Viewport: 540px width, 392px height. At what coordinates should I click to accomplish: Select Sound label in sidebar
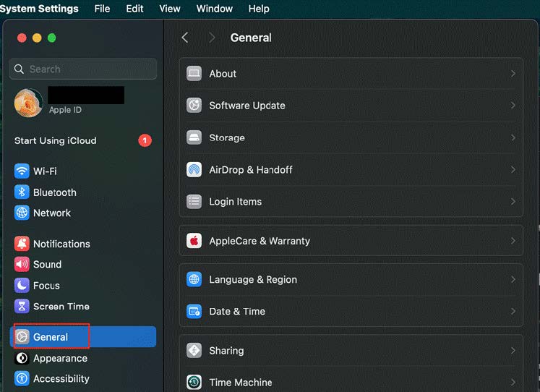[x=47, y=265]
